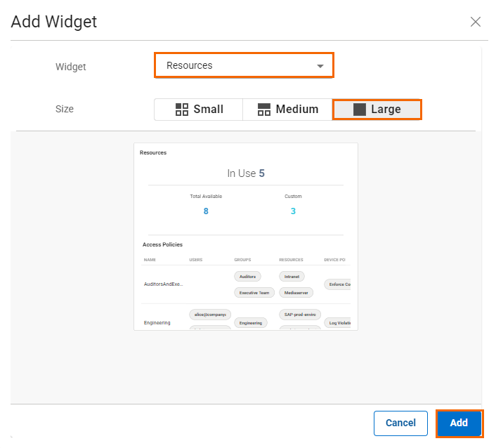Click the Intranet resource chip

(292, 277)
